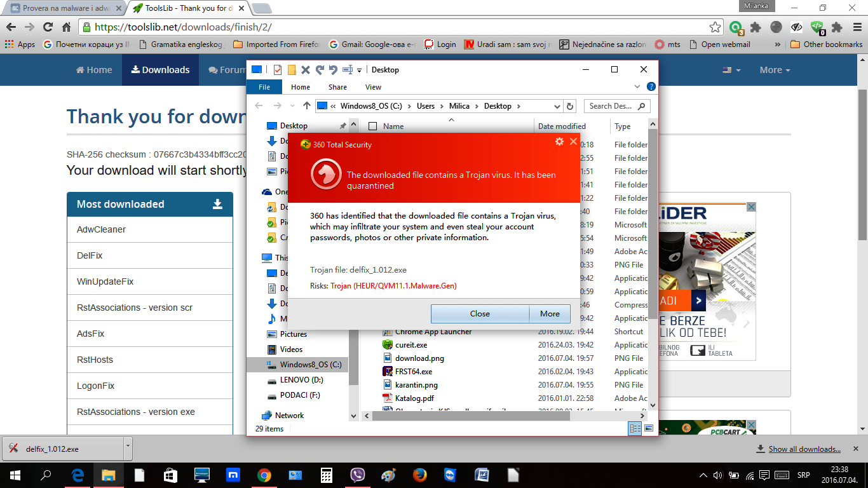Go up one folder level in Explorer
This screenshot has height=488, width=868.
(307, 106)
